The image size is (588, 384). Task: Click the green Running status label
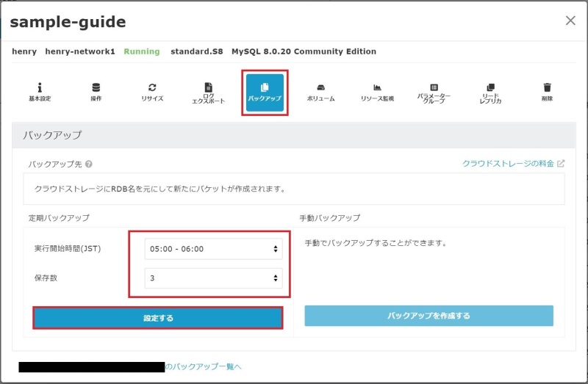click(x=142, y=52)
